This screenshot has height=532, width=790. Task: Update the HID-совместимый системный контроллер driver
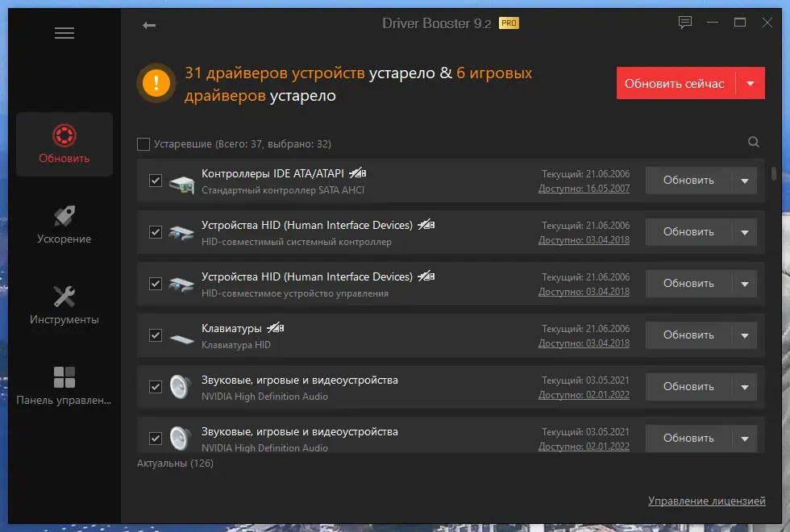[x=688, y=232]
